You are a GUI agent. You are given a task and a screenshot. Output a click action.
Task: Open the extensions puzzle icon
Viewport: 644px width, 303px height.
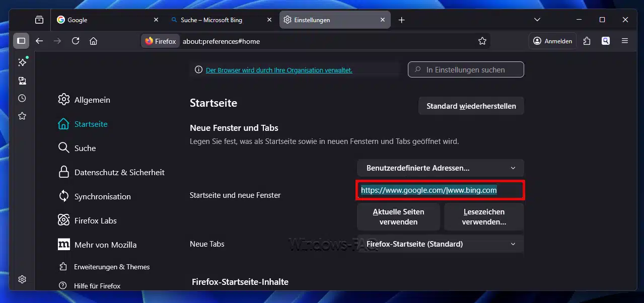pyautogui.click(x=587, y=41)
